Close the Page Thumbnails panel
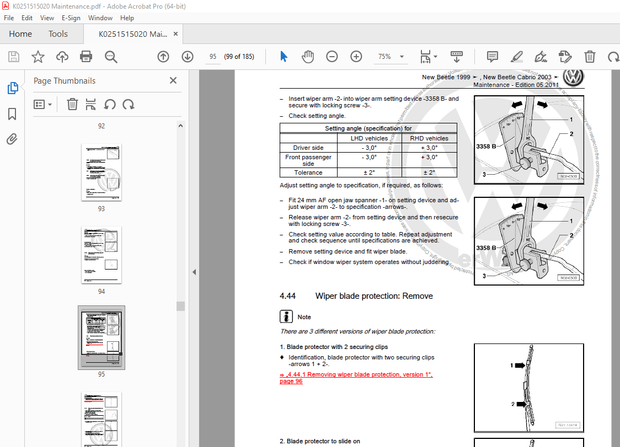This screenshot has height=447, width=620. point(173,81)
